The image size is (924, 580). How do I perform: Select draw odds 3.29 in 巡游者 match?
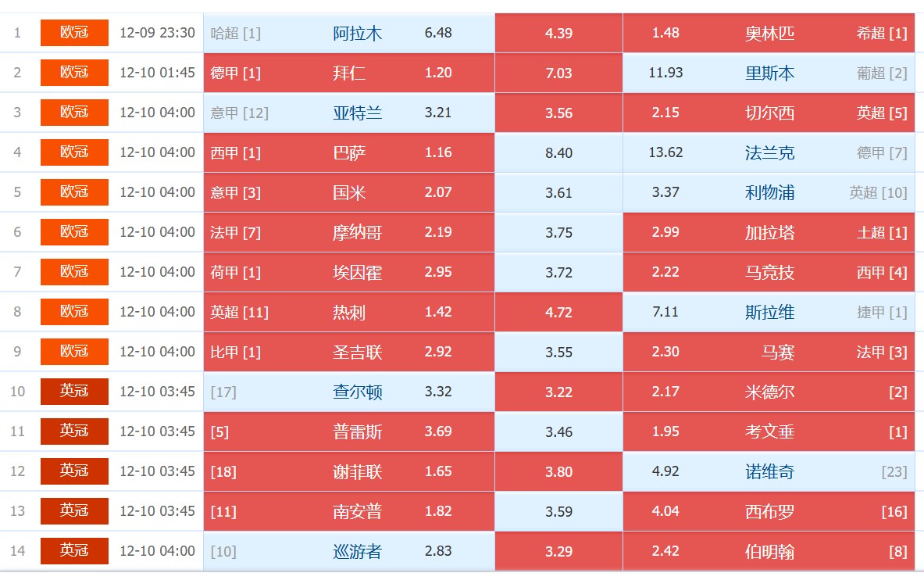click(x=558, y=551)
